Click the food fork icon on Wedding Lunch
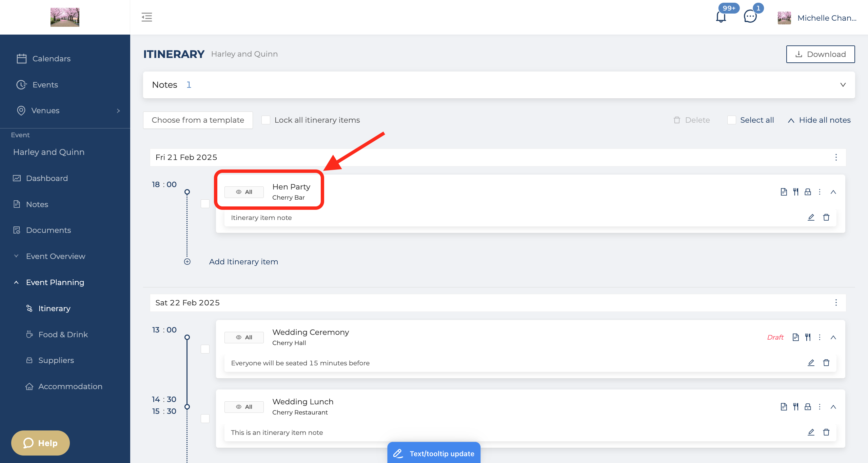Viewport: 868px width, 463px height. click(x=796, y=407)
